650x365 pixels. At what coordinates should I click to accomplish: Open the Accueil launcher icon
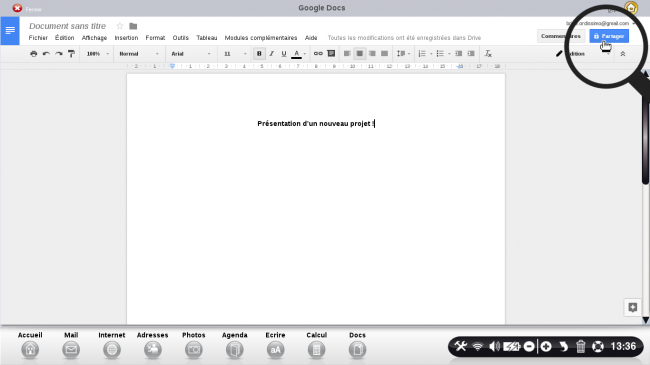(x=30, y=350)
